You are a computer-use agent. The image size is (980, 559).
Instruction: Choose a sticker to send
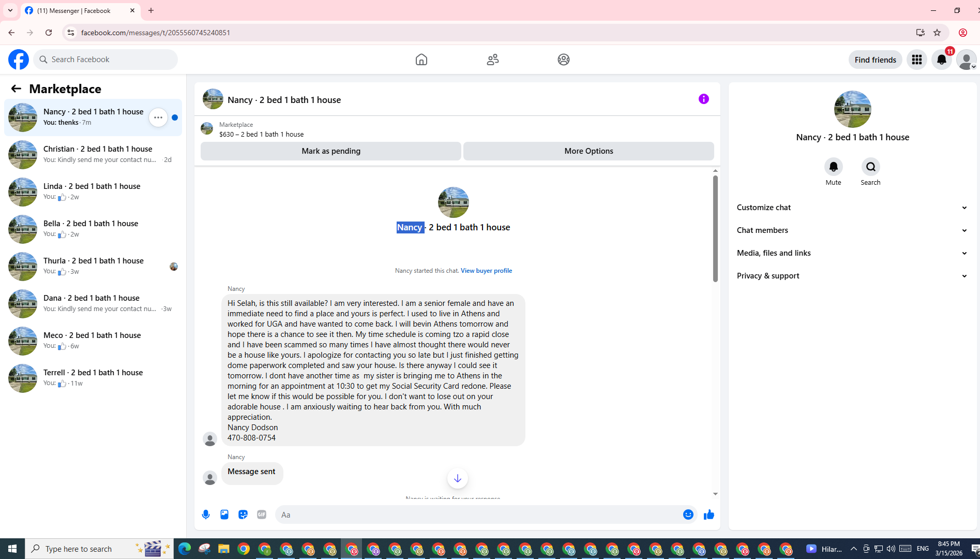(243, 514)
